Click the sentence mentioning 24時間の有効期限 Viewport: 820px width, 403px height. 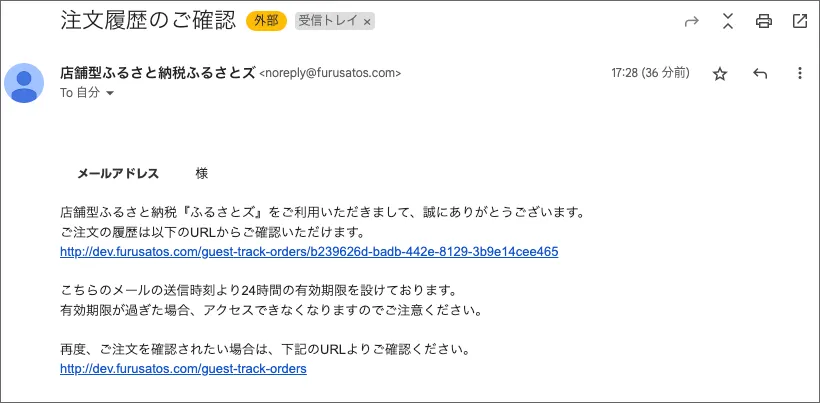[259, 290]
